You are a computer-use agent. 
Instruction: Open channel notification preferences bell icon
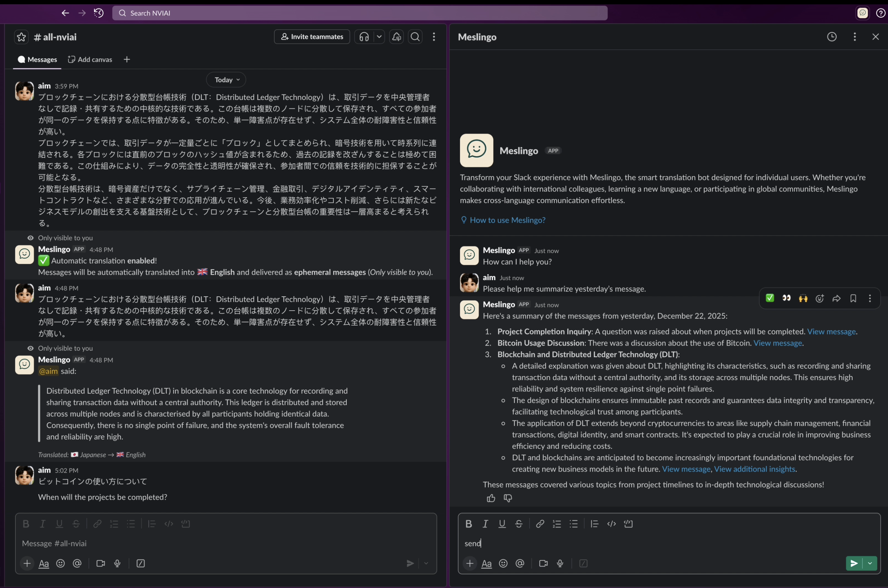(x=396, y=37)
